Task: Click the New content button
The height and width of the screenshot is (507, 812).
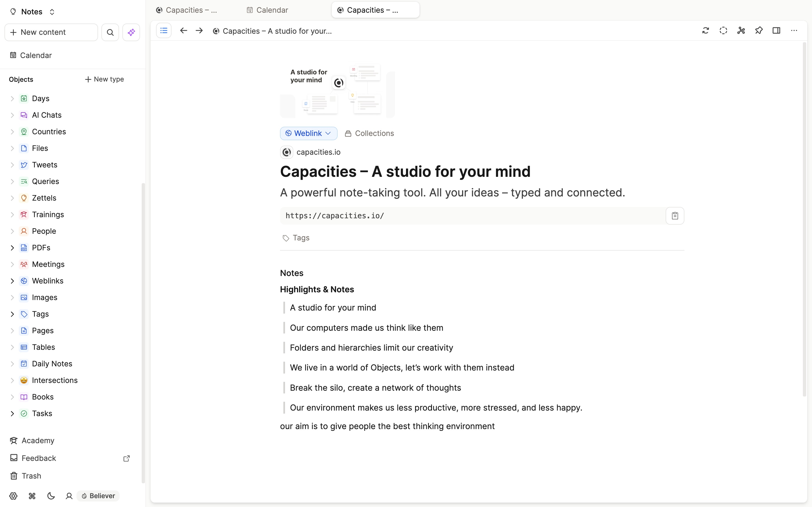Action: (51, 32)
